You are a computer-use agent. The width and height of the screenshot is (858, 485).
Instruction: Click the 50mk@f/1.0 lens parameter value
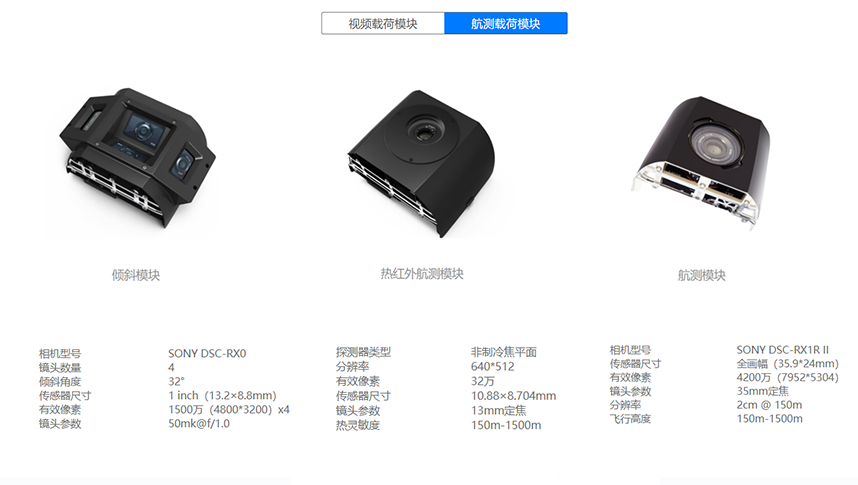[x=199, y=424]
